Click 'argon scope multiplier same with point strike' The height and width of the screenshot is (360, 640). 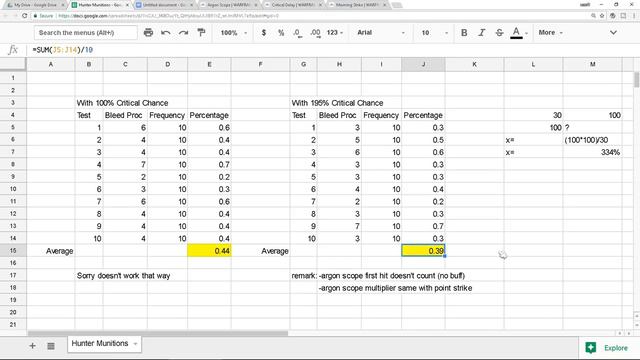(x=396, y=288)
